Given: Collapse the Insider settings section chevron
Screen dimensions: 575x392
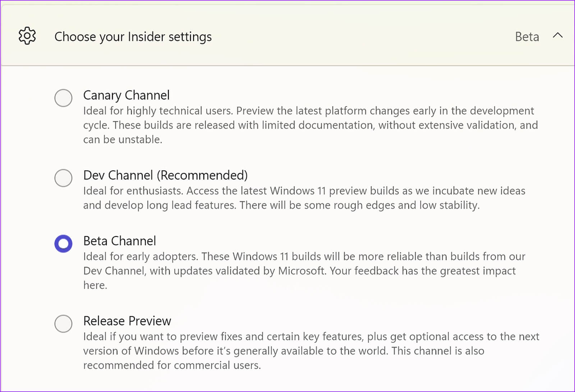Looking at the screenshot, I should [557, 36].
